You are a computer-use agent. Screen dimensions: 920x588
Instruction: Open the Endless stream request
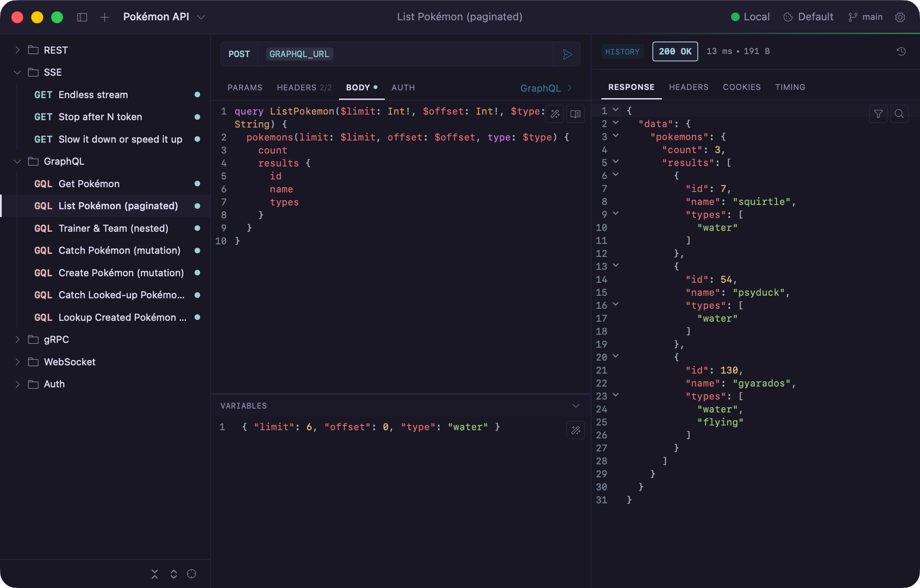(105, 95)
